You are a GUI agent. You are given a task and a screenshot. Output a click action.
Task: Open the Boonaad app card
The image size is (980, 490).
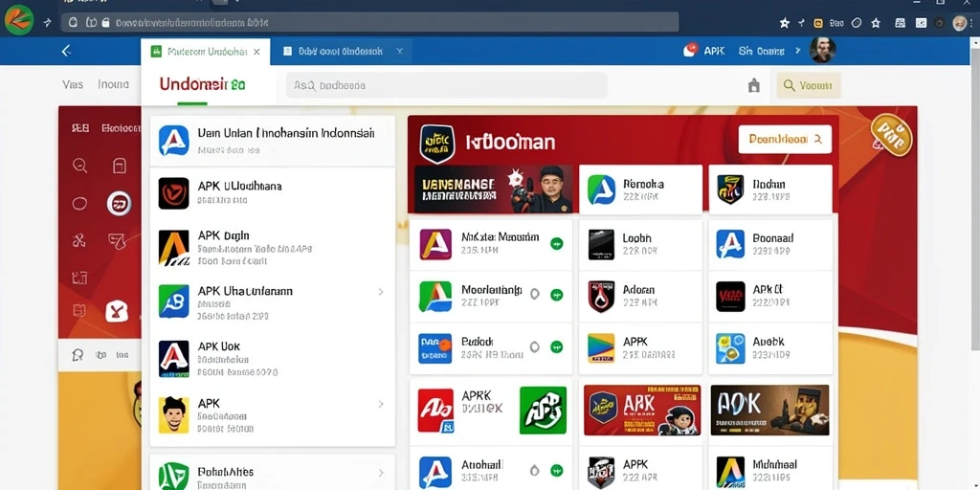[x=770, y=244]
